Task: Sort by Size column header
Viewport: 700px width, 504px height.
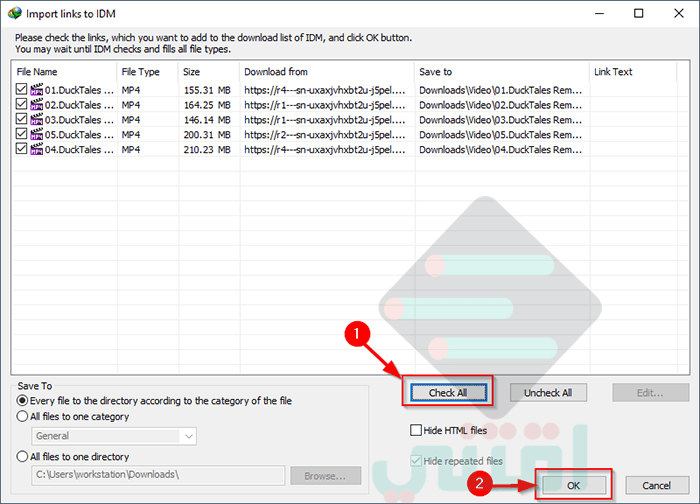Action: click(x=209, y=72)
